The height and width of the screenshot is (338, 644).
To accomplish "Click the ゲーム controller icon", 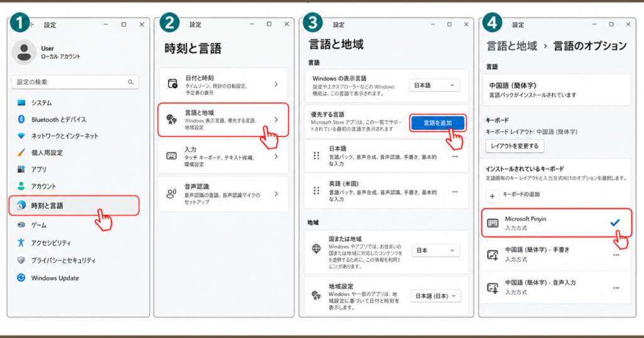I will tap(21, 225).
